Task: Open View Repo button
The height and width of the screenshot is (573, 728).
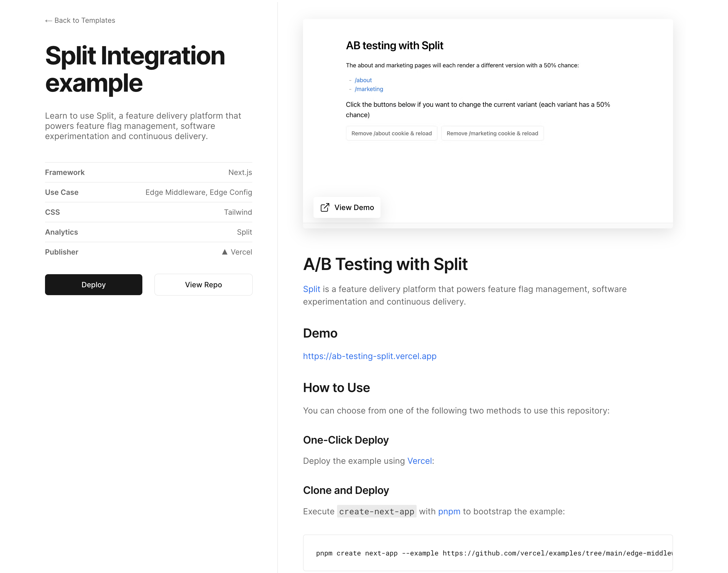Action: [203, 284]
